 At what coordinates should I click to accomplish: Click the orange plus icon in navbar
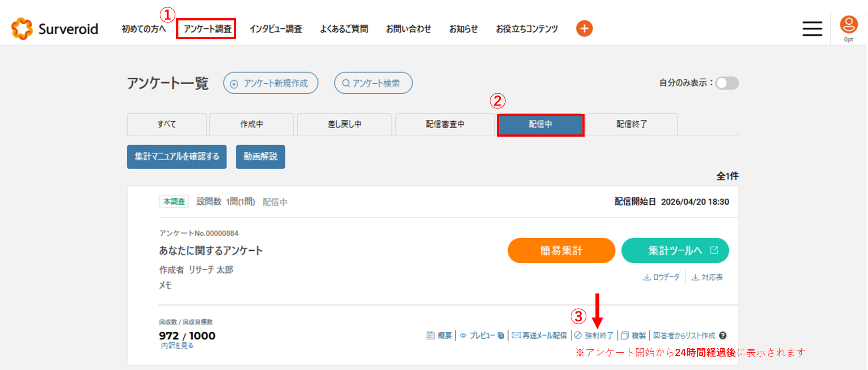584,29
